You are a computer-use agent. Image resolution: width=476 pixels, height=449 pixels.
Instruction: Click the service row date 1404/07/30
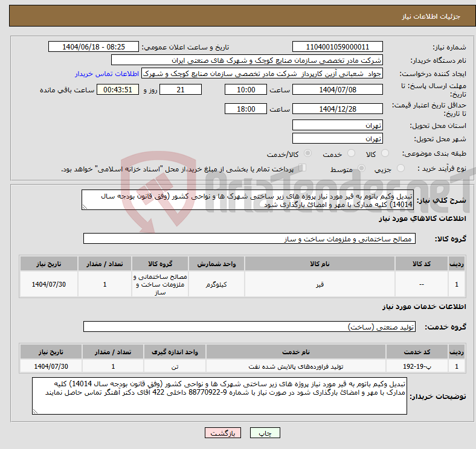pos(51,366)
